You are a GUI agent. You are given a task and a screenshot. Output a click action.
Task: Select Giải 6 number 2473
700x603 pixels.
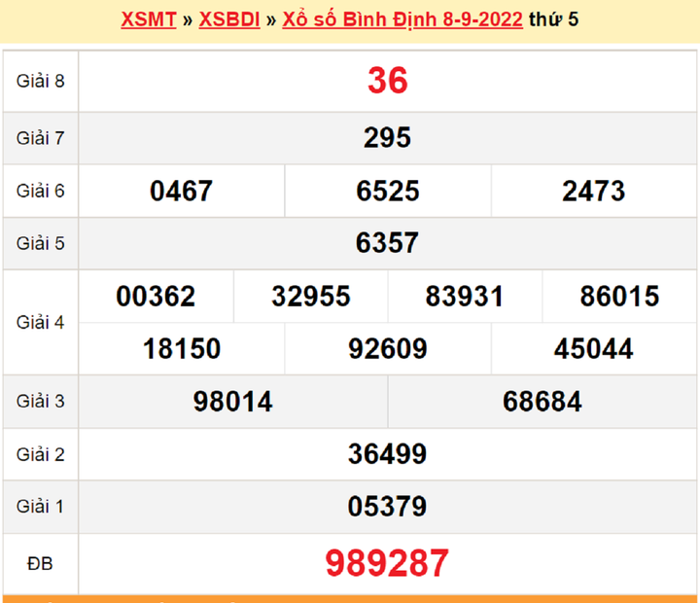[593, 191]
